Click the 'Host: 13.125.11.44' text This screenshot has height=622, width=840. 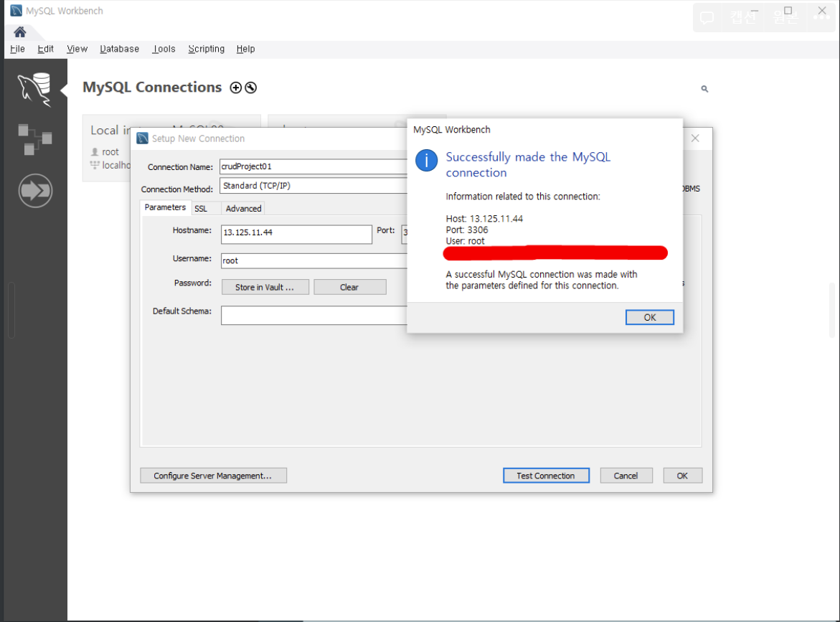coord(484,219)
